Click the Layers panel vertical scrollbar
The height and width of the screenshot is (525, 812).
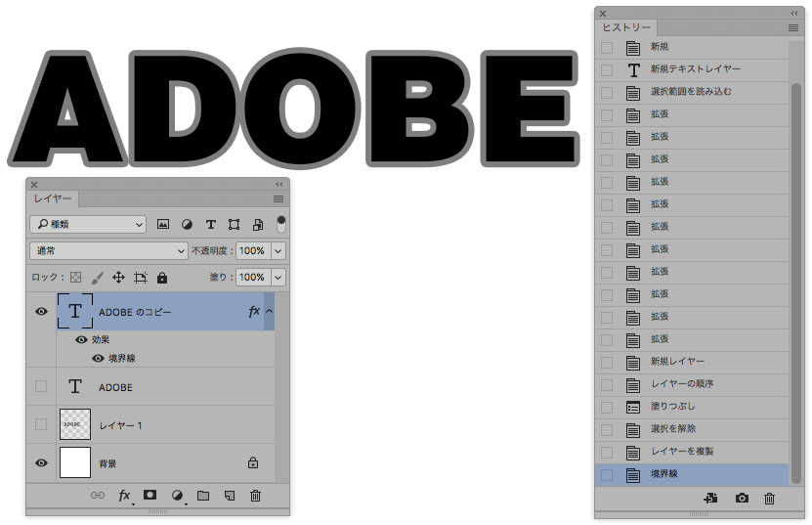click(282, 388)
